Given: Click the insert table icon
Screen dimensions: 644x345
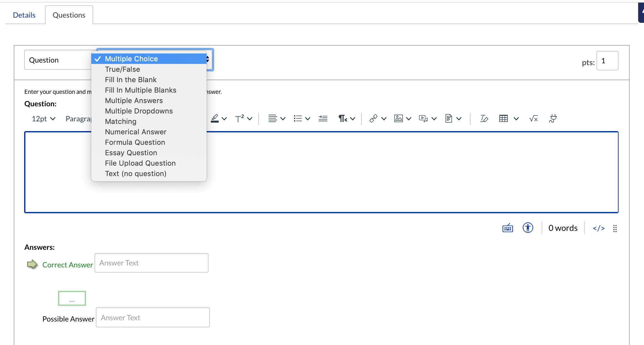Looking at the screenshot, I should (504, 119).
